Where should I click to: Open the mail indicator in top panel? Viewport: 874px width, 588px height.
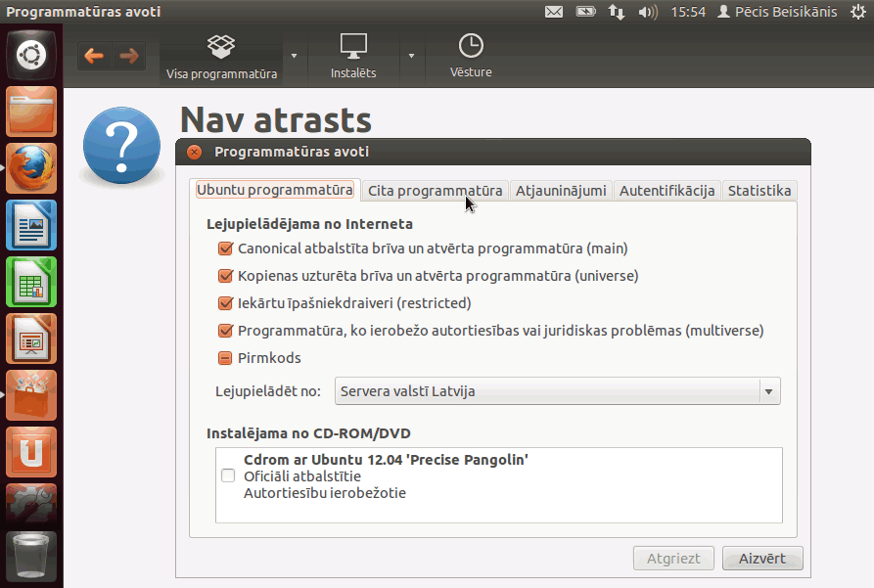pos(554,12)
